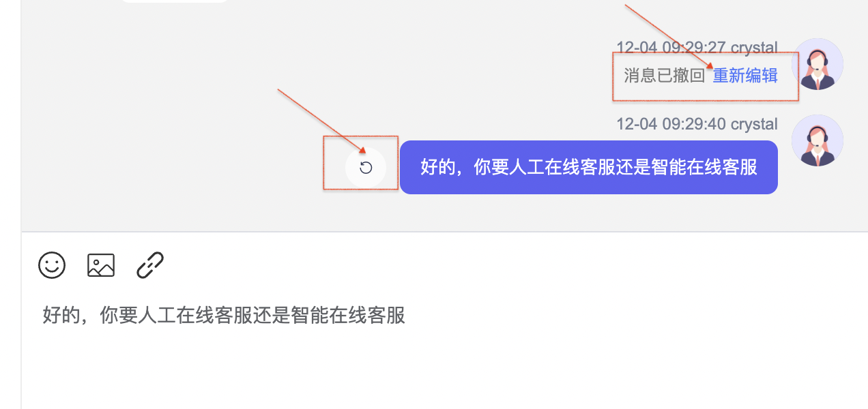
Task: Click agent avatar next to 09:29:40 message
Action: (818, 140)
